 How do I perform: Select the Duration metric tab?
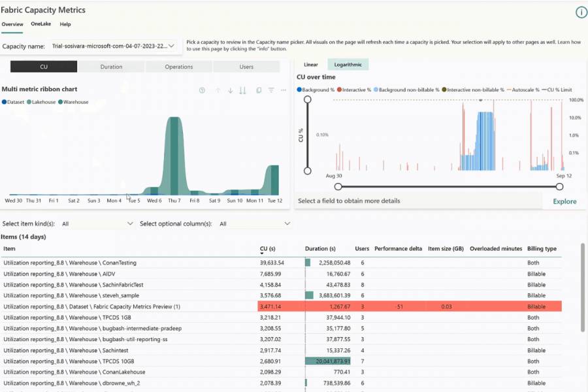[111, 67]
